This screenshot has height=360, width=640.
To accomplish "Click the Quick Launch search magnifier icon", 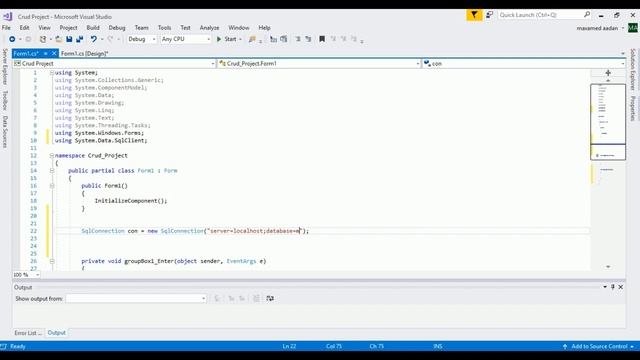I will tap(587, 15).
